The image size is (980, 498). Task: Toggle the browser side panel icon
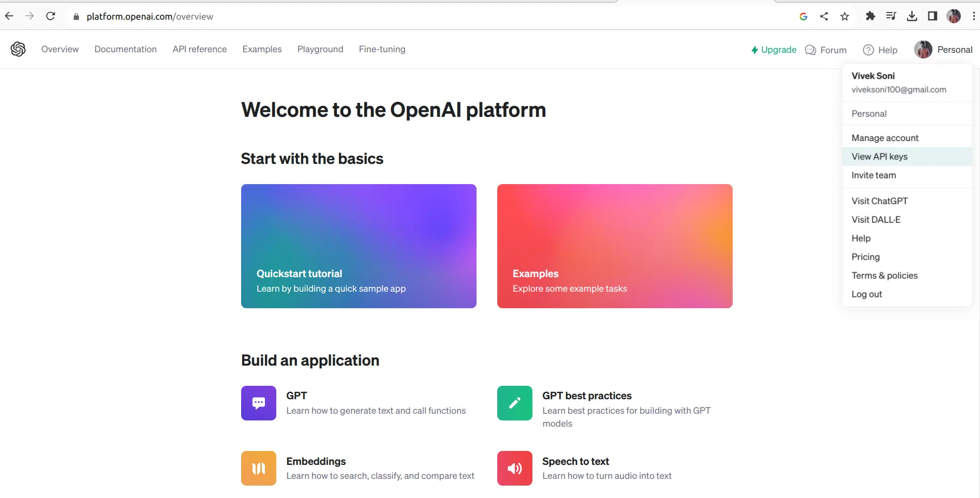(x=932, y=16)
